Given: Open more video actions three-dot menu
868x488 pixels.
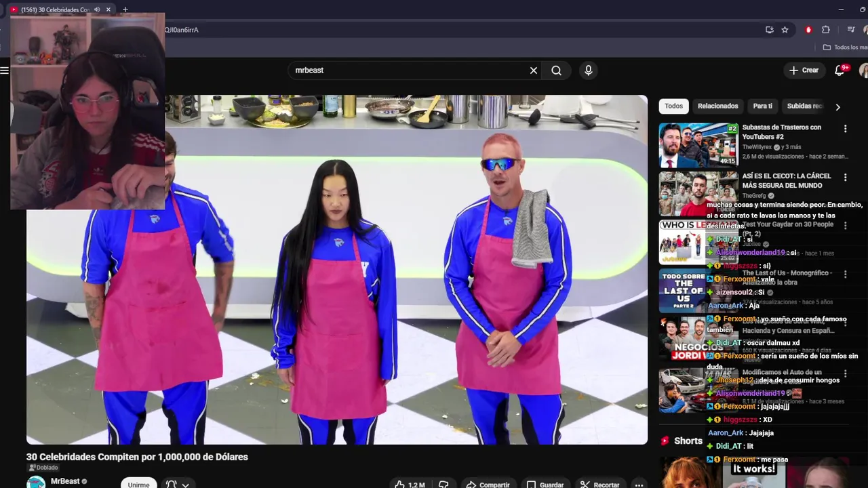Looking at the screenshot, I should pos(639,485).
